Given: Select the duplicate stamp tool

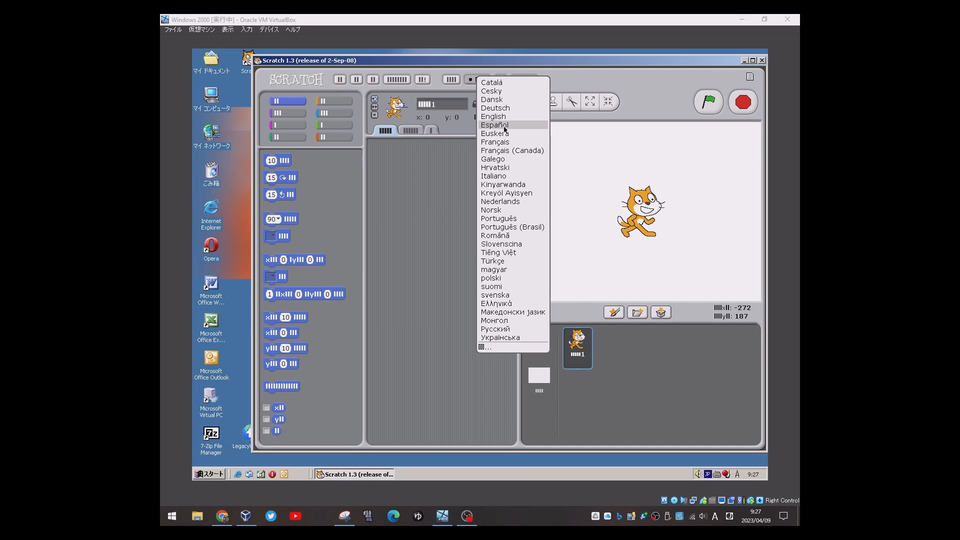Looking at the screenshot, I should click(553, 102).
